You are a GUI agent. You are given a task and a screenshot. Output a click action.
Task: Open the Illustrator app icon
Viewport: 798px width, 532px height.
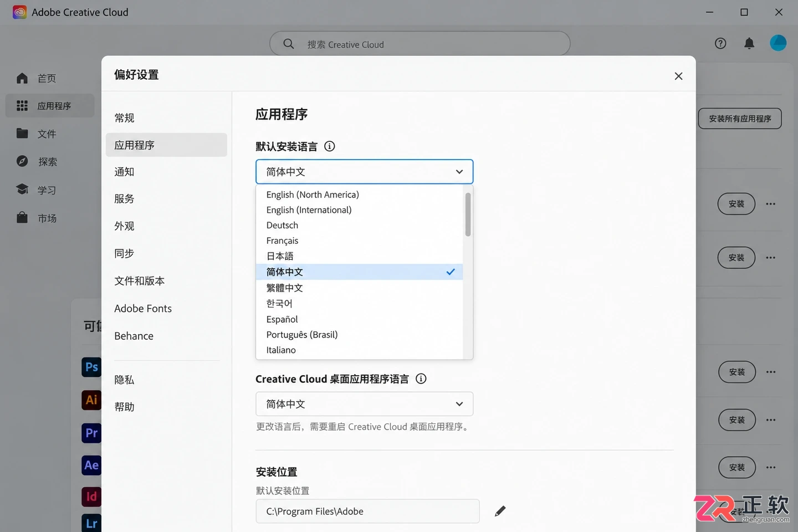tap(91, 400)
